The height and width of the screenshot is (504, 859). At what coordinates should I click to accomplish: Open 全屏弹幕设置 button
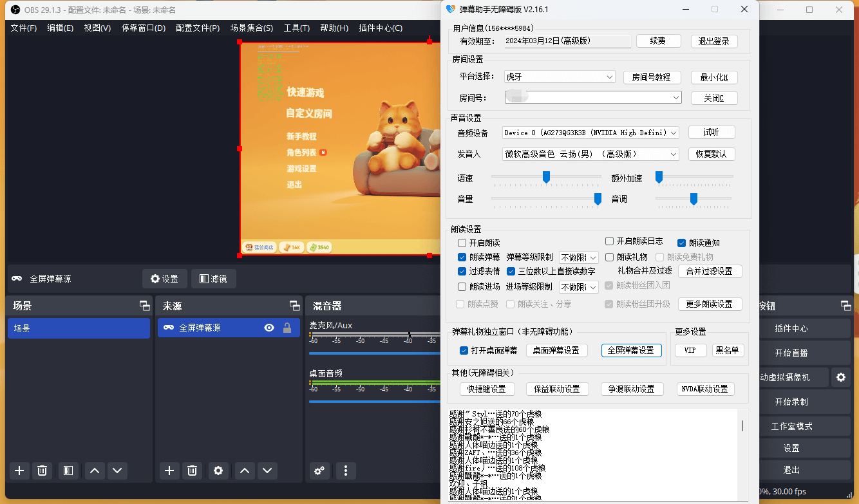pos(631,350)
